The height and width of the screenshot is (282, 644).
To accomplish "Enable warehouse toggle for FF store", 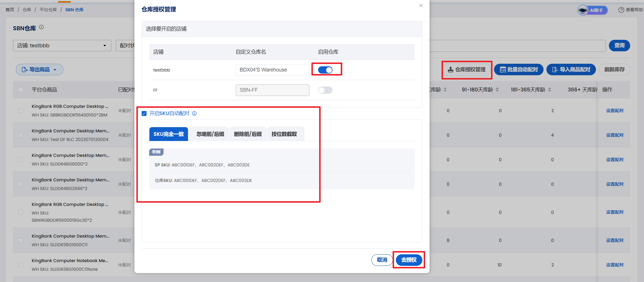I will pos(325,90).
